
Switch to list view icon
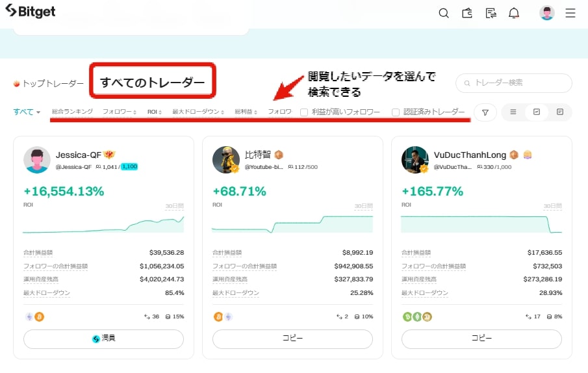pyautogui.click(x=513, y=112)
